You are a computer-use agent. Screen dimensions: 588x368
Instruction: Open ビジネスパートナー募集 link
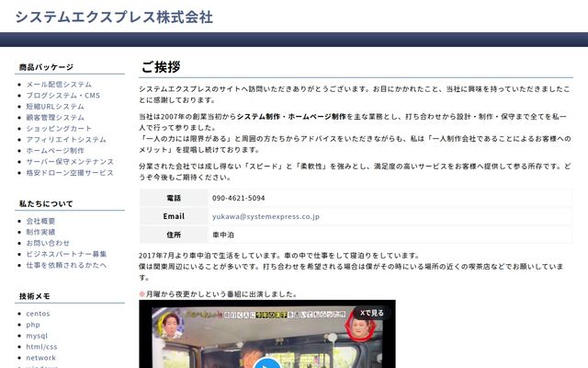tap(66, 254)
